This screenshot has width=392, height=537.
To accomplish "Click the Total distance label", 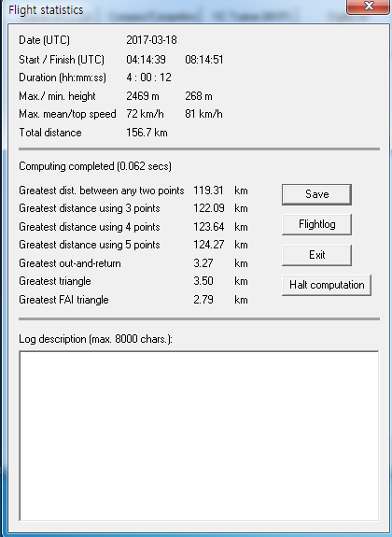I will tap(50, 133).
